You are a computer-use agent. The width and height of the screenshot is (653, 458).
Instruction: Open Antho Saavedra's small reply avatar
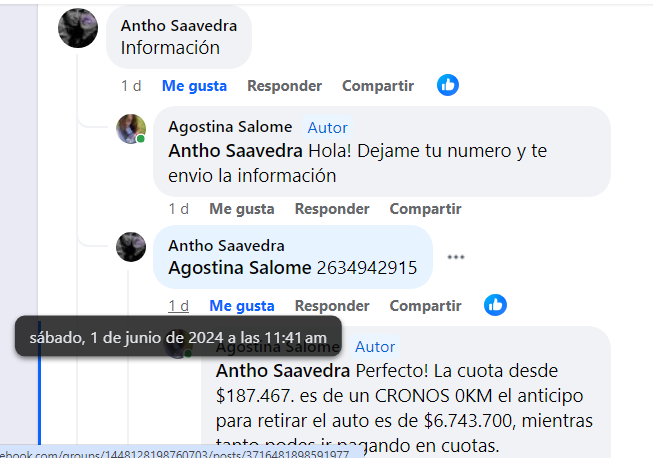(x=131, y=247)
